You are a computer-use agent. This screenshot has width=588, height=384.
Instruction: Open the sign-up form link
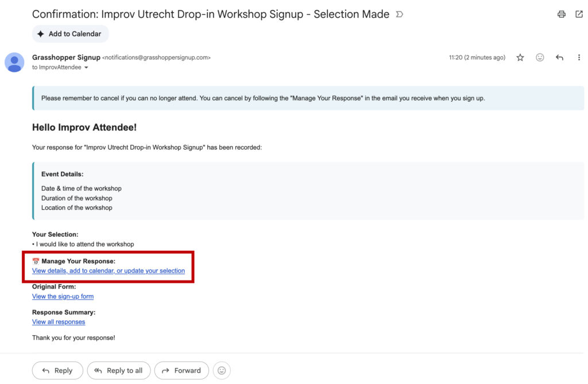click(x=63, y=296)
